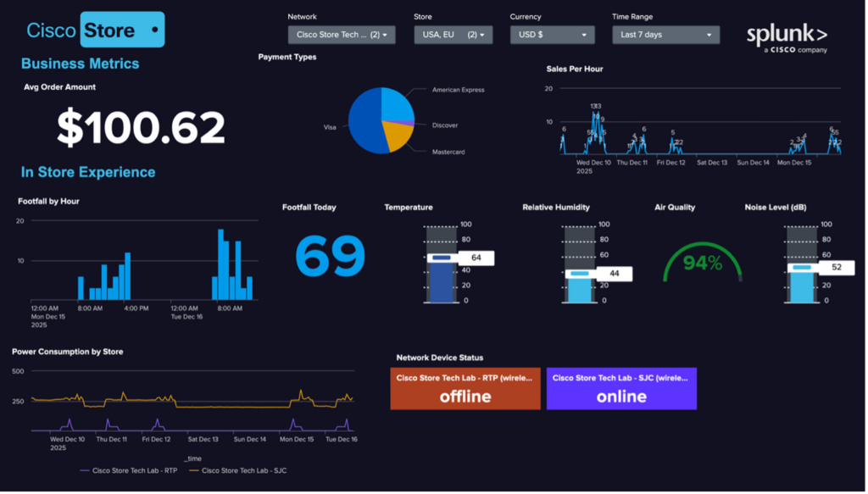Click the Relative Humidity marker at 44

614,274
